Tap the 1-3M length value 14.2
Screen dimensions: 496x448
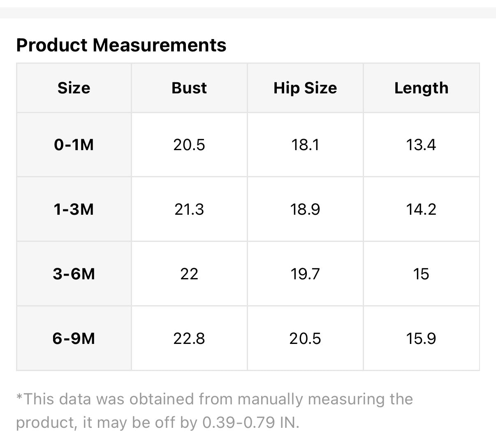coord(421,209)
